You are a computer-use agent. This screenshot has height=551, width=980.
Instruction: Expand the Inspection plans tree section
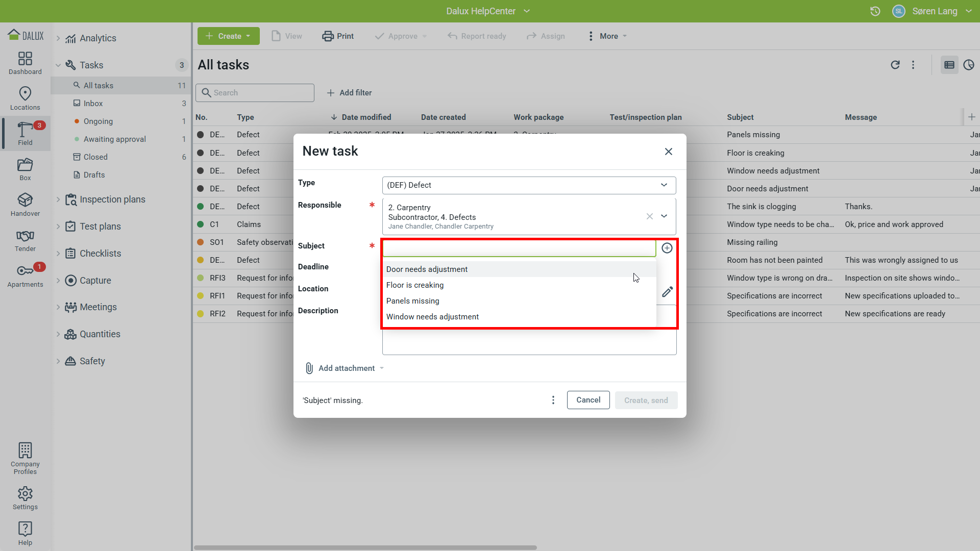58,199
